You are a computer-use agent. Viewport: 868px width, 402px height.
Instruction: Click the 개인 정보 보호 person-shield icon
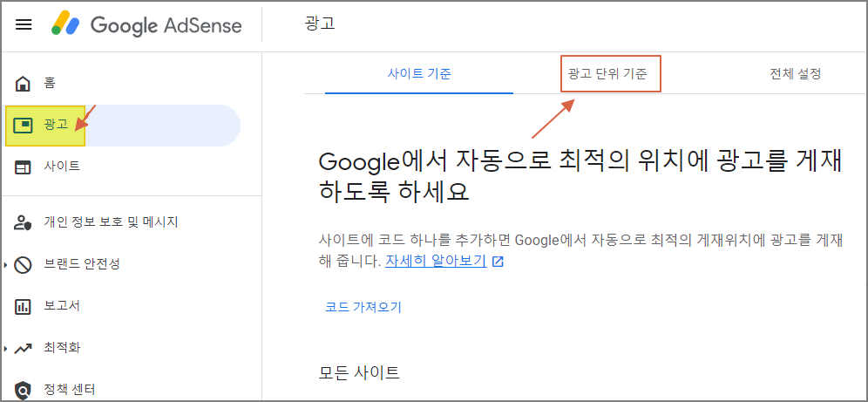click(x=23, y=222)
